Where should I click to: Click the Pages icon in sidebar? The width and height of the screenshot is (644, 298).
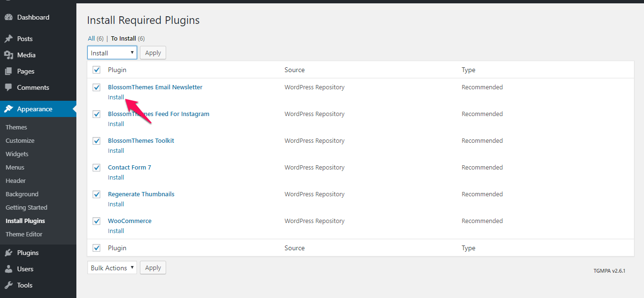pyautogui.click(x=9, y=71)
